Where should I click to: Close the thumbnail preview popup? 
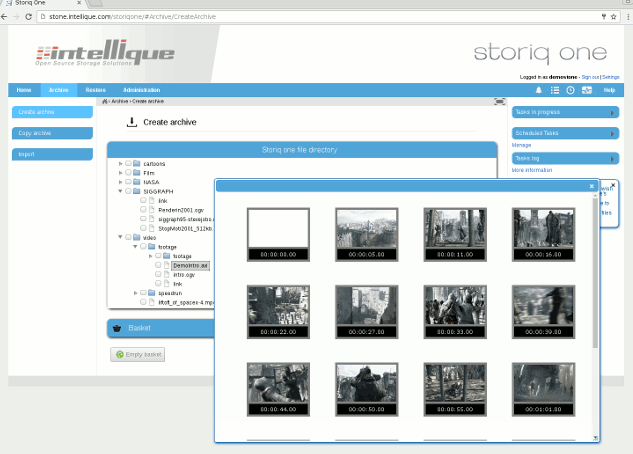click(591, 186)
